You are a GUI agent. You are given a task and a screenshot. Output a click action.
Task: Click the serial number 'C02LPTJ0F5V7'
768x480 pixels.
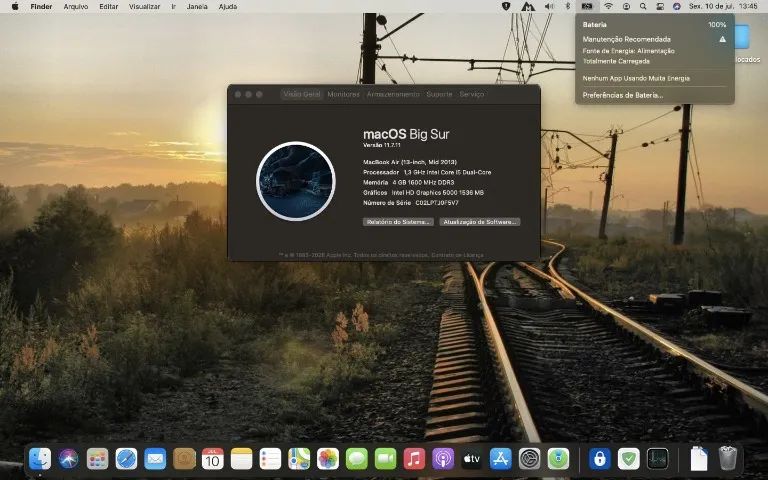(x=437, y=203)
